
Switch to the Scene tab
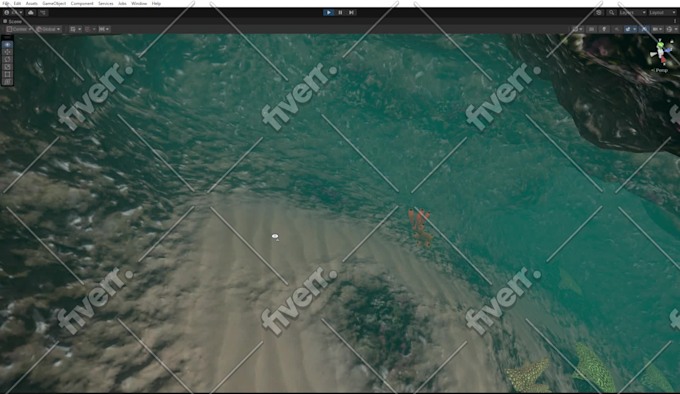pos(13,21)
